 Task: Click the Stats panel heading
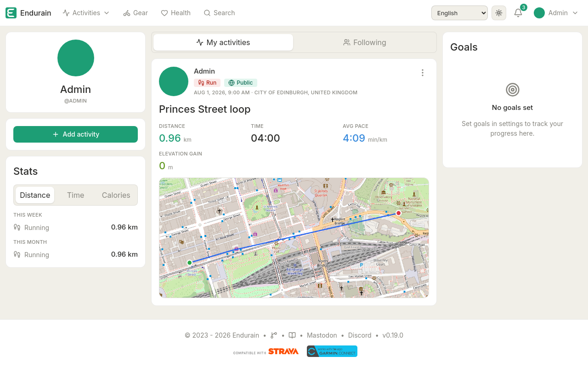(x=26, y=171)
